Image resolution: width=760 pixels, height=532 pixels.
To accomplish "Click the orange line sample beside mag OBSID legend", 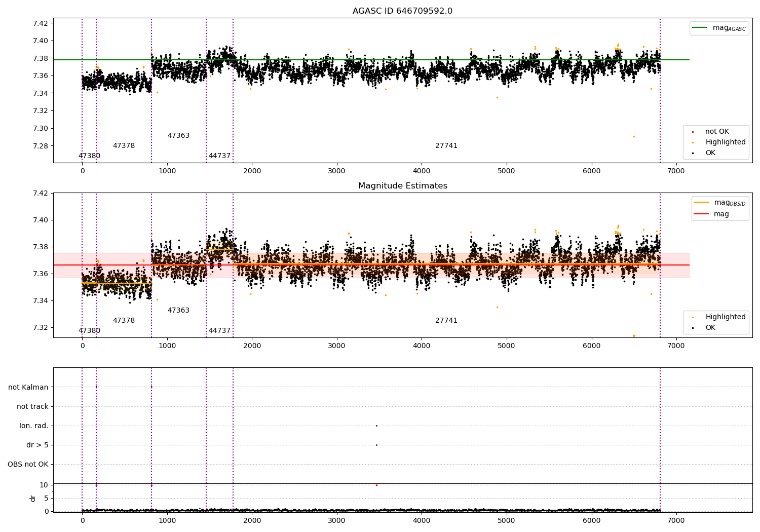I will [x=702, y=203].
